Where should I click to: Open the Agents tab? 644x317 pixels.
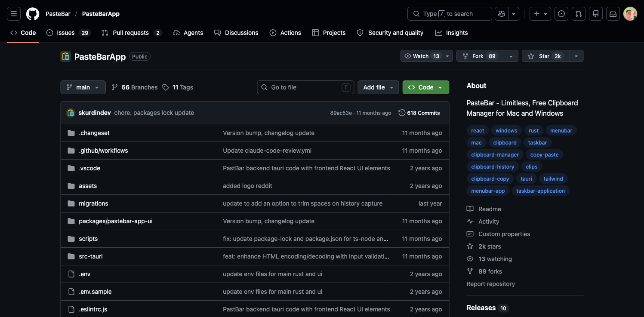(188, 33)
